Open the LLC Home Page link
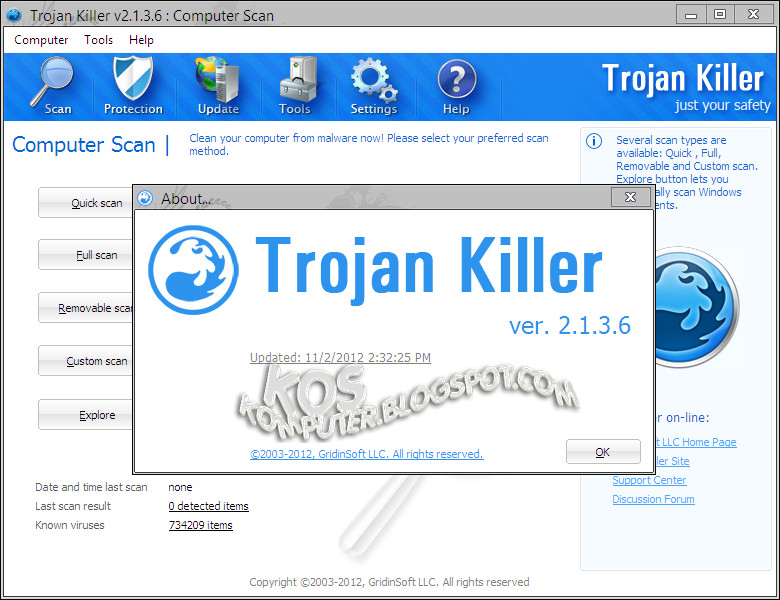This screenshot has height=600, width=780. (x=696, y=442)
